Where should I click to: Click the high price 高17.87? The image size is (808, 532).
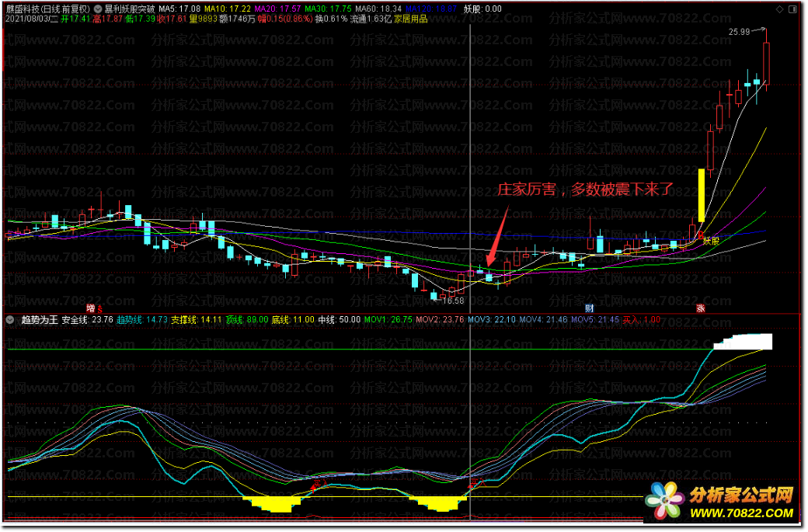point(108,19)
